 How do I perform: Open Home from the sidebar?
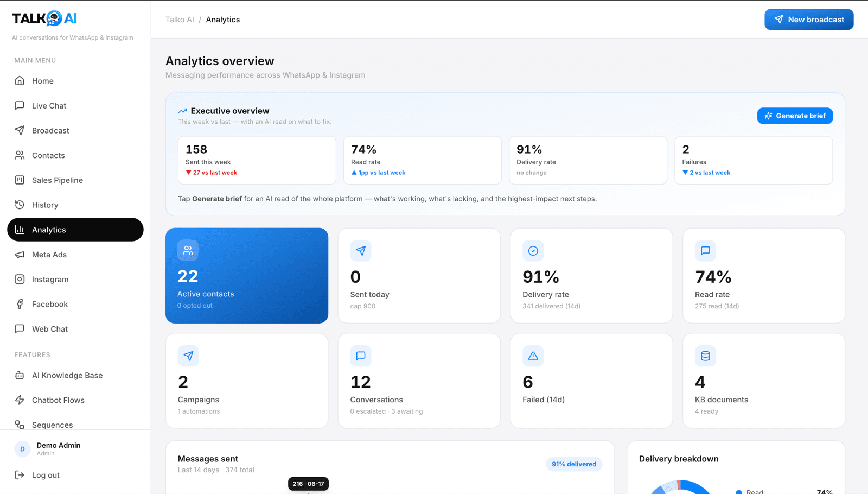[x=75, y=81]
